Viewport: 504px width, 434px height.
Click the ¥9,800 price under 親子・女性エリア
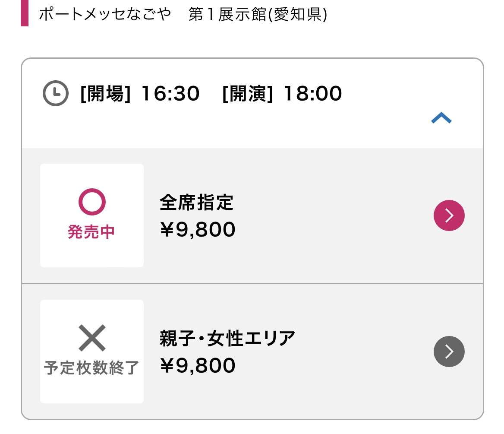(x=198, y=365)
